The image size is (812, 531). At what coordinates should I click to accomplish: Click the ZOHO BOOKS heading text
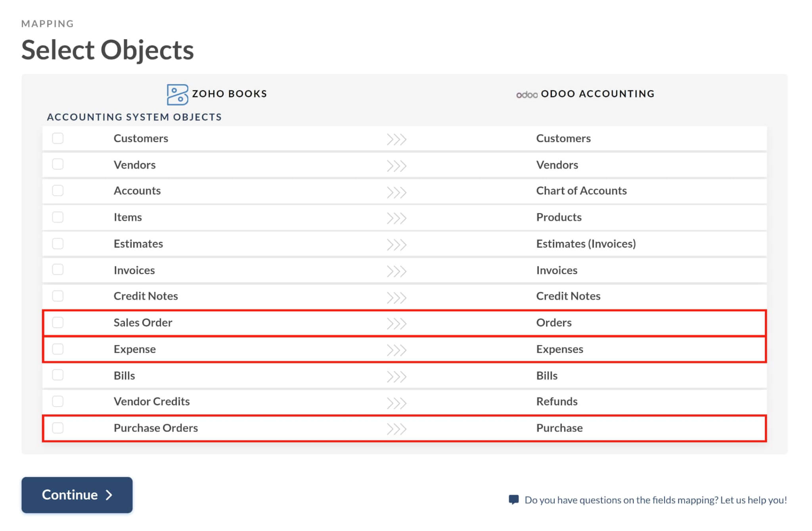pyautogui.click(x=230, y=94)
